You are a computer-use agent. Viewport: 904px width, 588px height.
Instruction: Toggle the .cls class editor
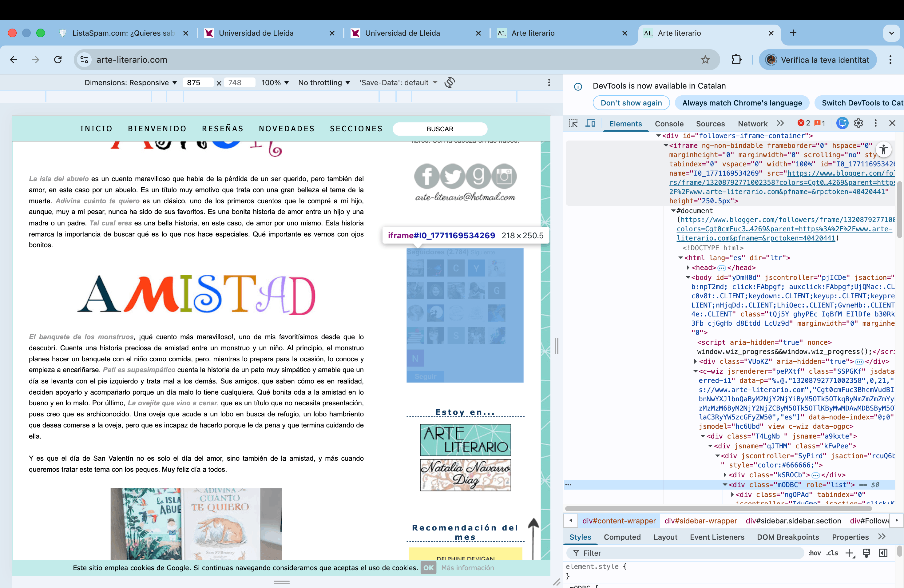(832, 553)
